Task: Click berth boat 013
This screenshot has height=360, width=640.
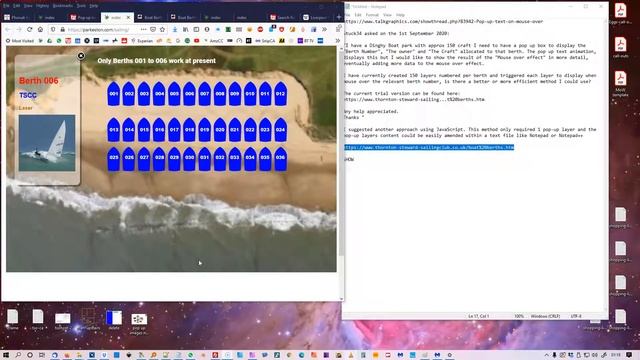Action: click(114, 129)
